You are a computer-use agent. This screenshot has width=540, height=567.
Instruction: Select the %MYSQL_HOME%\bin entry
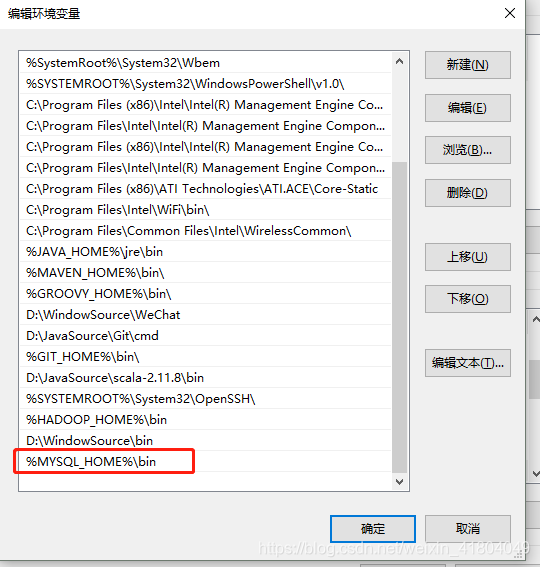coord(205,461)
